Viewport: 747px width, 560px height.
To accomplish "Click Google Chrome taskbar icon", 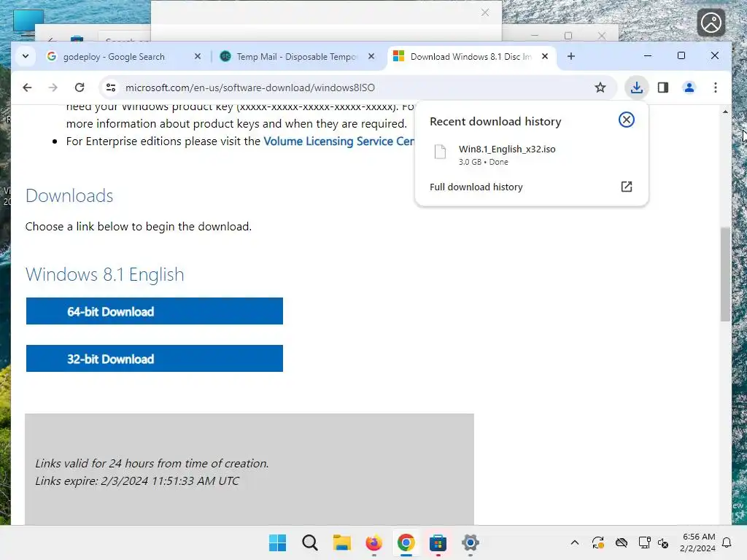I will pyautogui.click(x=406, y=542).
